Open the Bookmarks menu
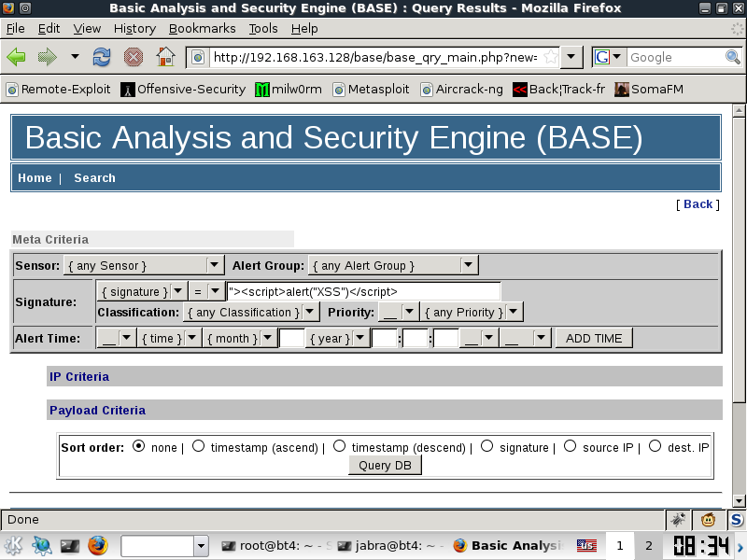Viewport: 747px width, 560px height. (202, 29)
